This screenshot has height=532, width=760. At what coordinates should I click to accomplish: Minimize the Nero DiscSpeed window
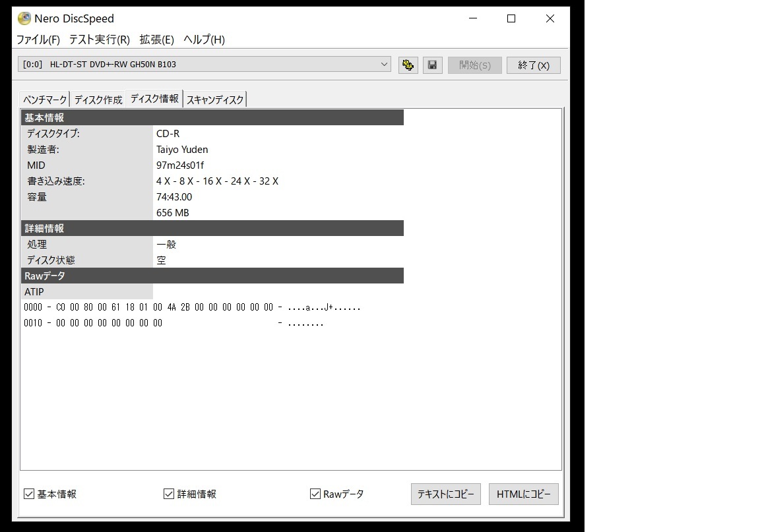473,18
